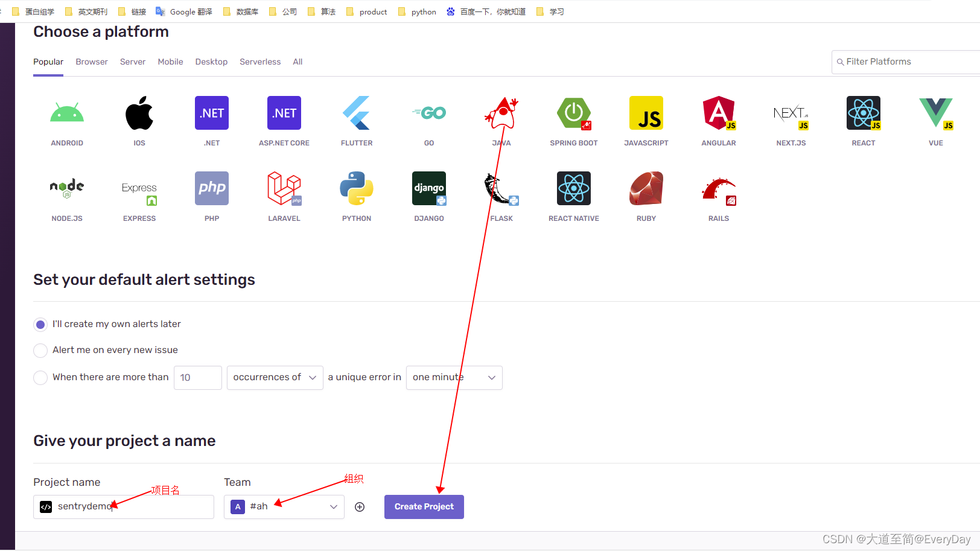Switch to the Mobile tab
The height and width of the screenshot is (551, 980).
click(170, 62)
